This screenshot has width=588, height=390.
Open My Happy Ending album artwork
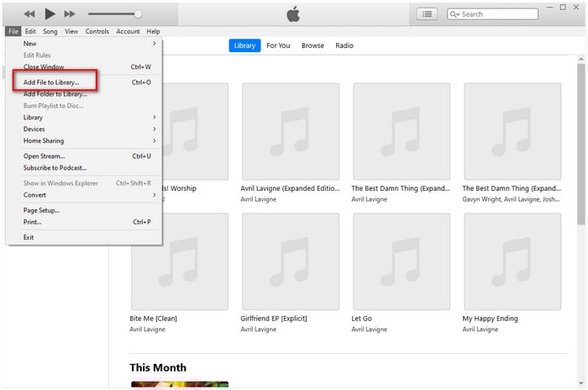point(512,261)
